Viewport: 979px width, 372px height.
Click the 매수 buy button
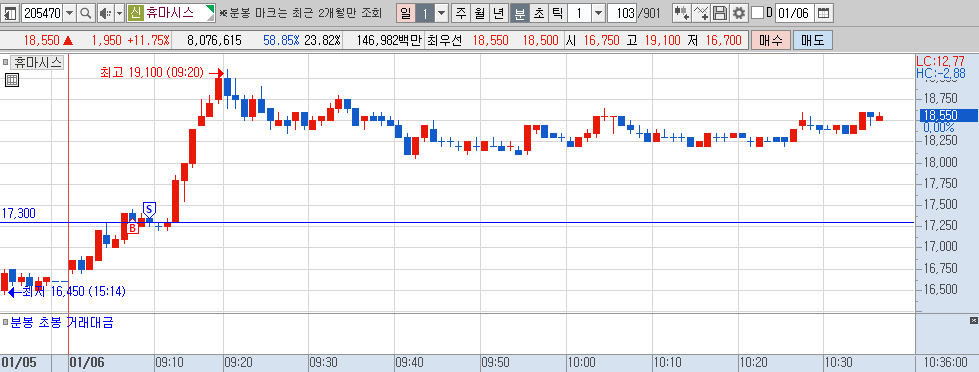770,41
